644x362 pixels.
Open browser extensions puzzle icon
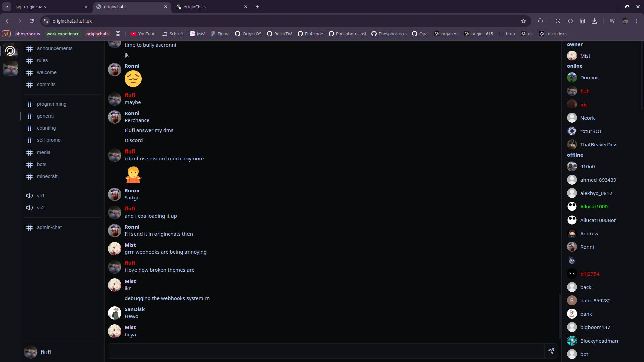(540, 21)
